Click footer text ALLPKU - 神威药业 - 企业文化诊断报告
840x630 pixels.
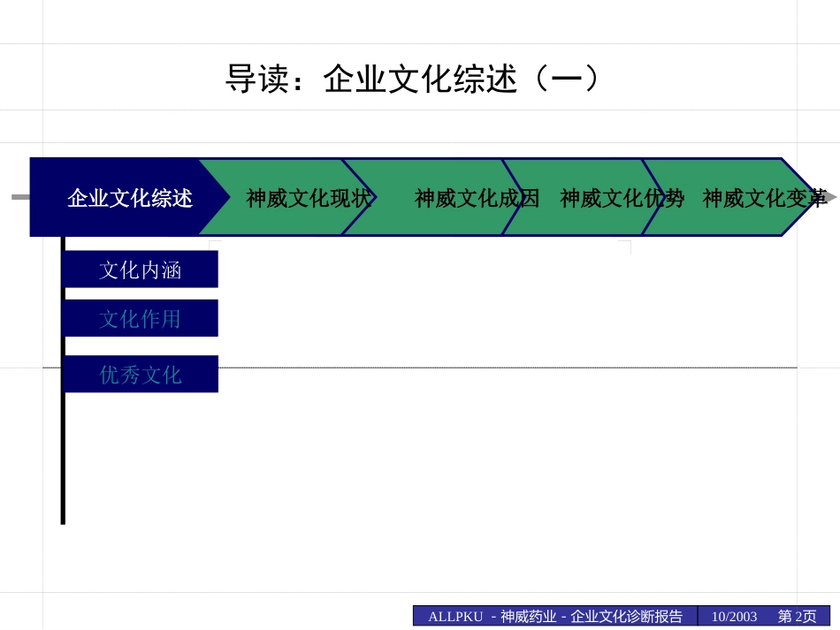(x=555, y=616)
